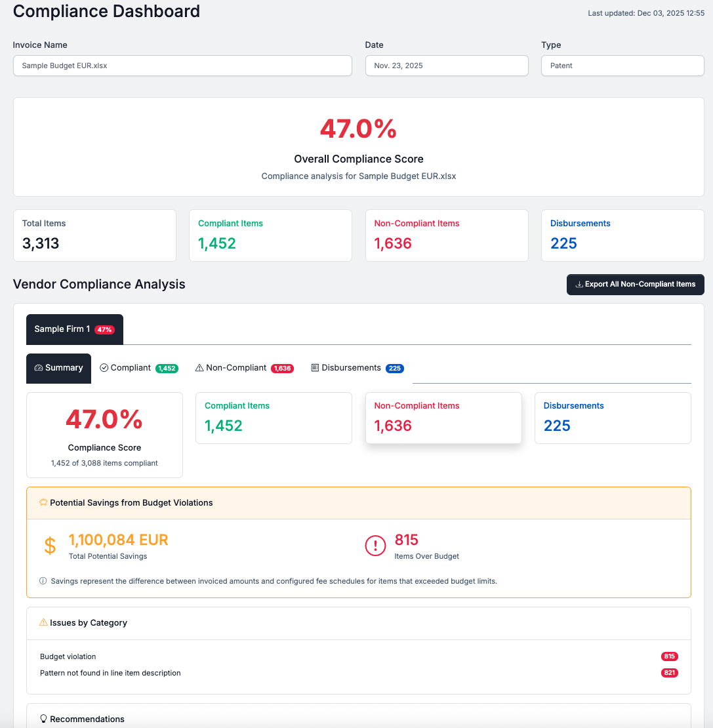Click the info icon in the savings explanation note
The width and height of the screenshot is (713, 728).
click(43, 580)
